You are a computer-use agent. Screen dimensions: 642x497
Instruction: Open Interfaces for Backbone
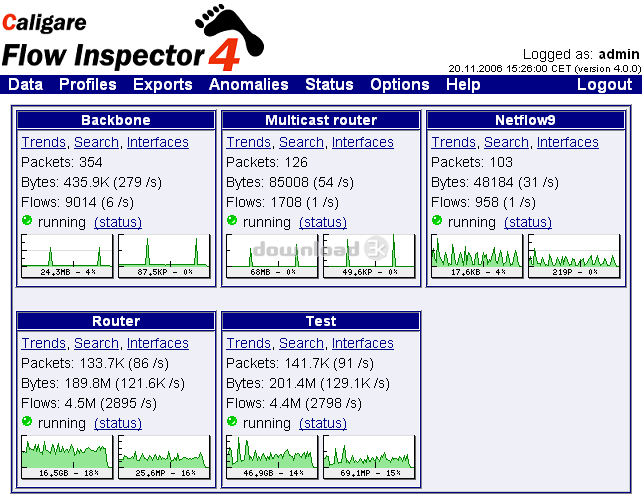158,142
